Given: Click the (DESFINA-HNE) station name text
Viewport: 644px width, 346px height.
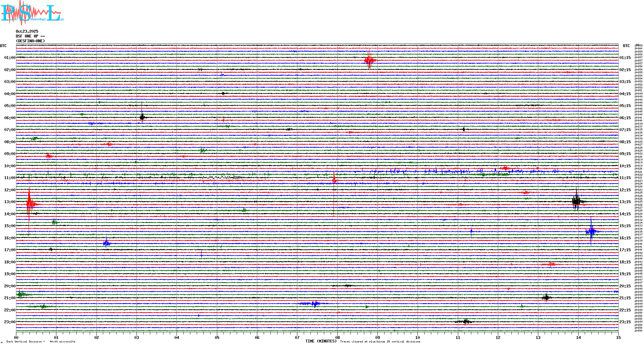Looking at the screenshot, I should click(30, 41).
